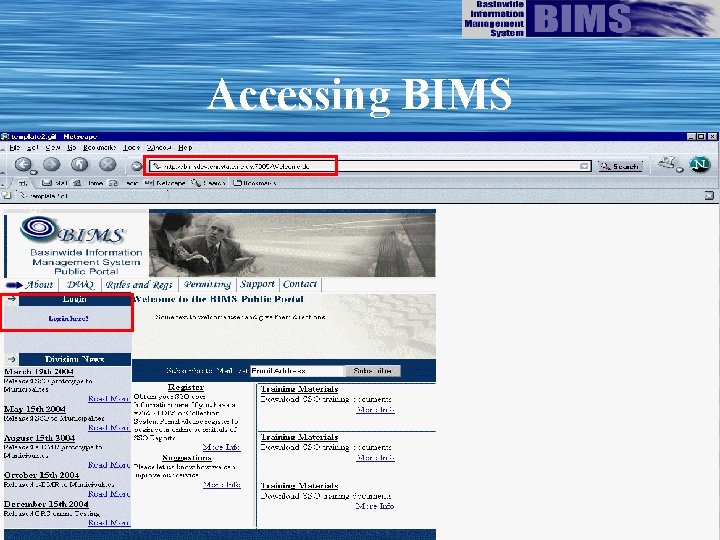Open the Go menu
The width and height of the screenshot is (720, 540).
click(x=71, y=147)
